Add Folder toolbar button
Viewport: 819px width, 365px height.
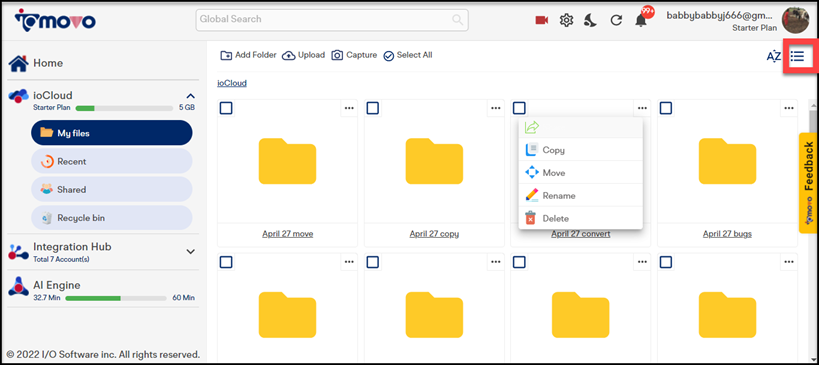[248, 55]
